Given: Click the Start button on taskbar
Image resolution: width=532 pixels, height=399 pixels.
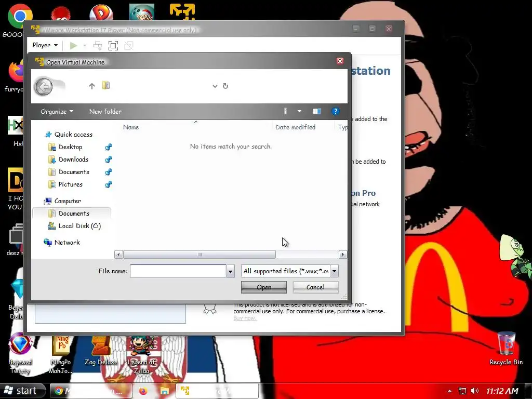Looking at the screenshot, I should point(21,391).
